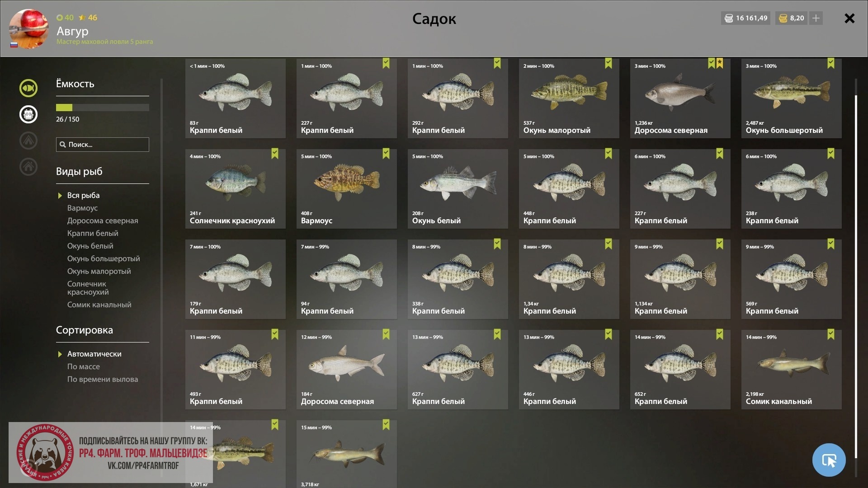Viewport: 868px width, 488px height.
Task: Open the fish keepnet sidebar icon
Action: click(28, 88)
